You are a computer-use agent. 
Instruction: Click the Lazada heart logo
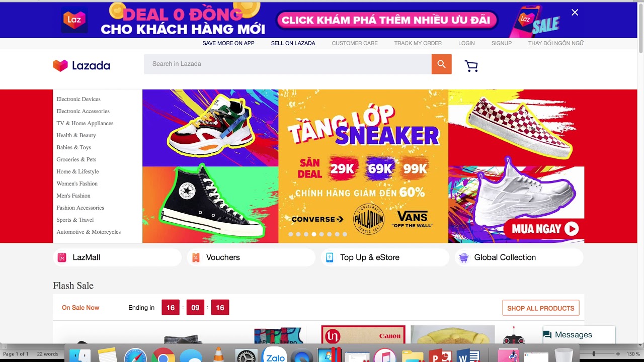pyautogui.click(x=60, y=65)
